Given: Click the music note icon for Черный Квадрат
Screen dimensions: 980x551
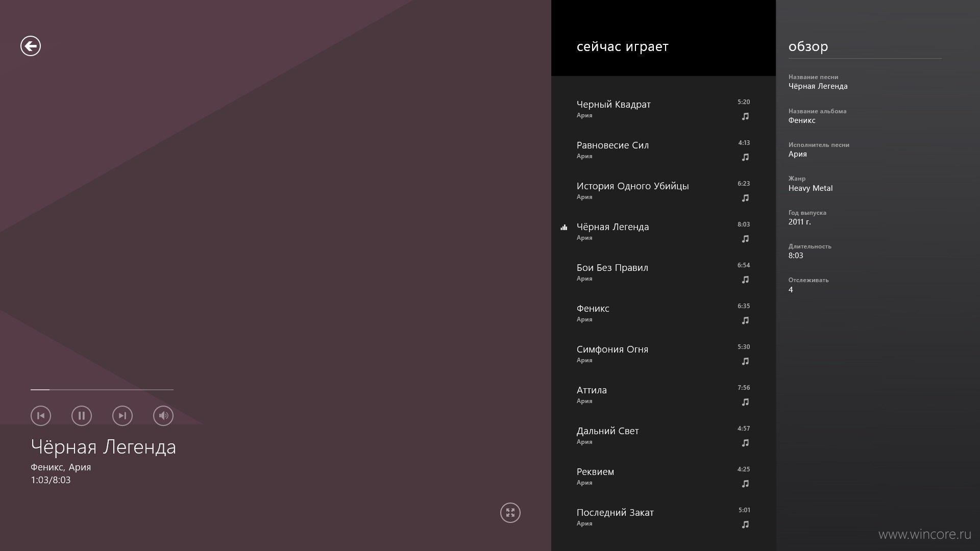Looking at the screenshot, I should [745, 116].
